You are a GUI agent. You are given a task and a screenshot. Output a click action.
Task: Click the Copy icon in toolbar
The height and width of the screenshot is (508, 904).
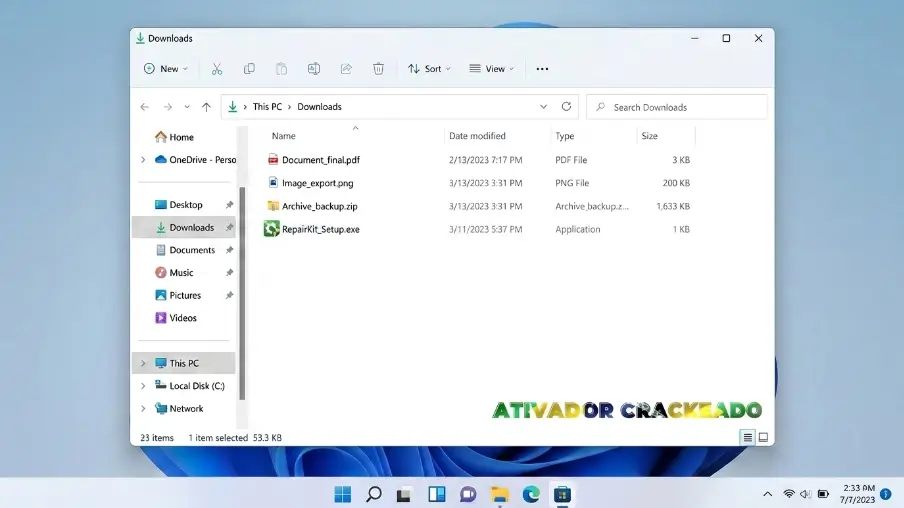coord(249,69)
